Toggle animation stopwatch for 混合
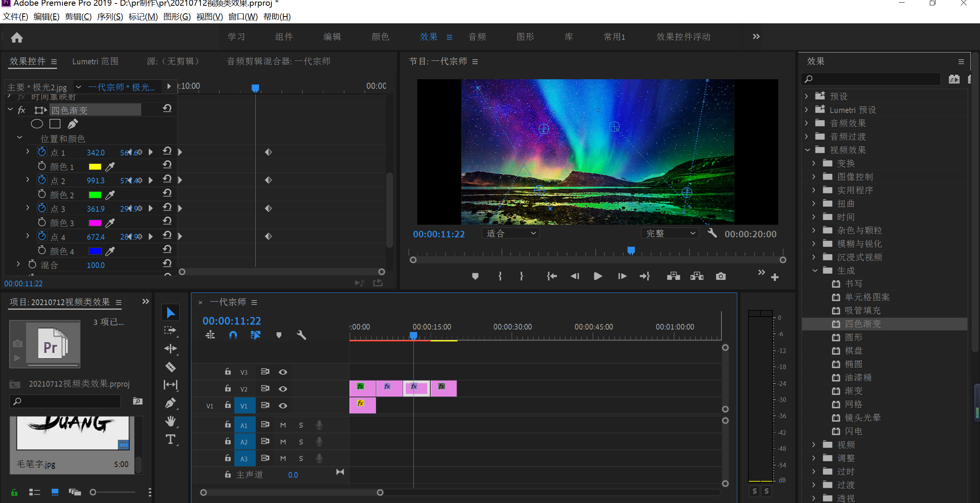Screen dimensions: 980x503 [32, 265]
